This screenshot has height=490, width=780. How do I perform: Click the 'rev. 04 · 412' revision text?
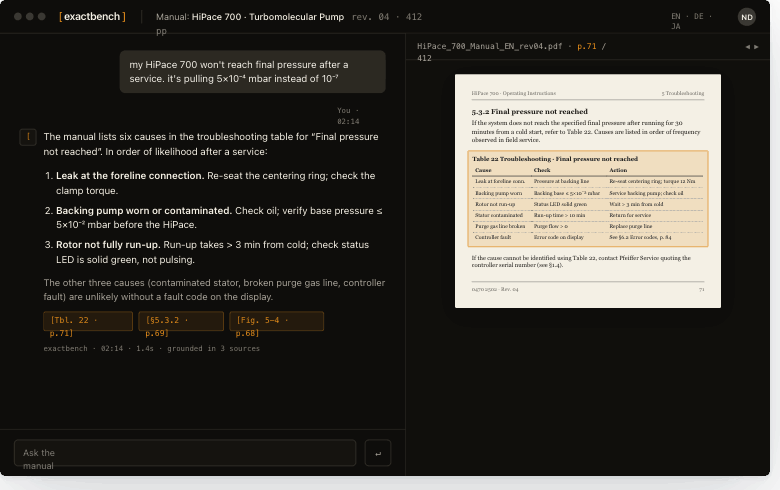point(387,17)
